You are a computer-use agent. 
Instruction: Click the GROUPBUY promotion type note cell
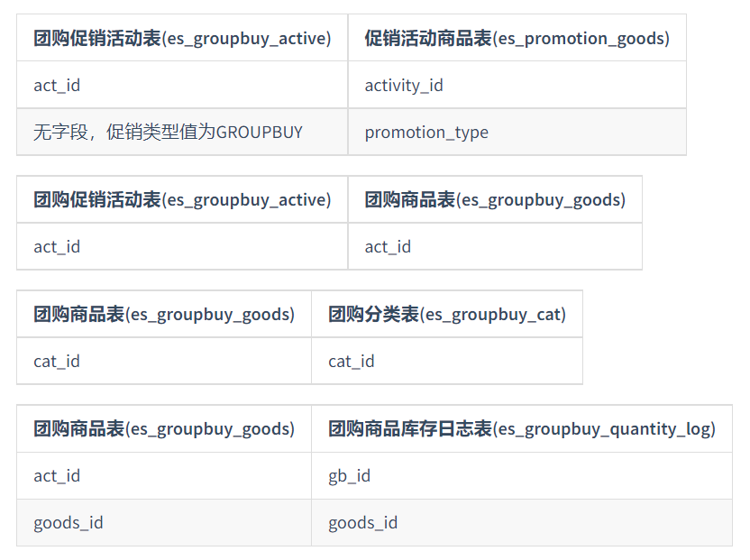pyautogui.click(x=182, y=132)
